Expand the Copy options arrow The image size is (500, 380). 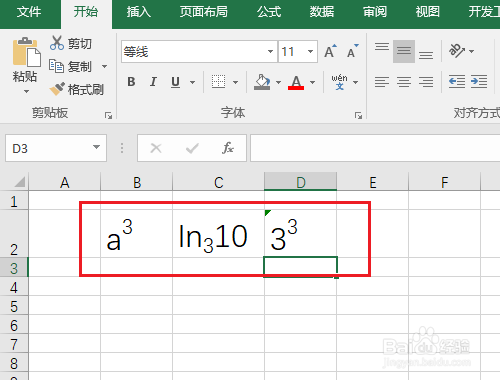(104, 66)
